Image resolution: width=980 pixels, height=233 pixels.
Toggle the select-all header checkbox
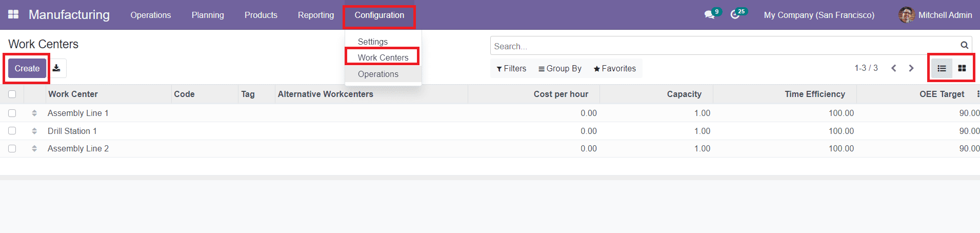tap(12, 94)
